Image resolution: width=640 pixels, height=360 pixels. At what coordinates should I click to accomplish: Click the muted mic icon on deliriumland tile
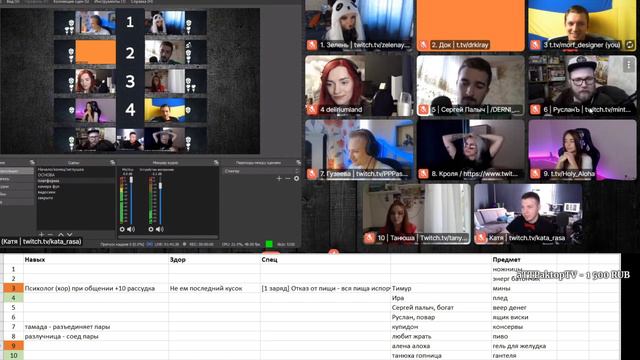pos(312,109)
